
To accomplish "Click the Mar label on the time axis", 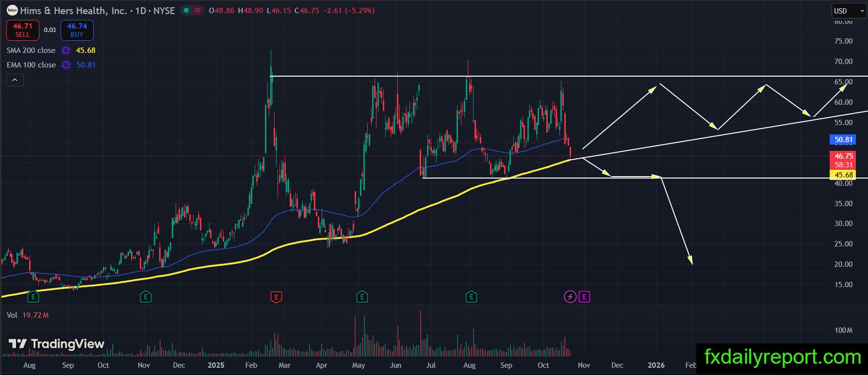I will pyautogui.click(x=284, y=365).
